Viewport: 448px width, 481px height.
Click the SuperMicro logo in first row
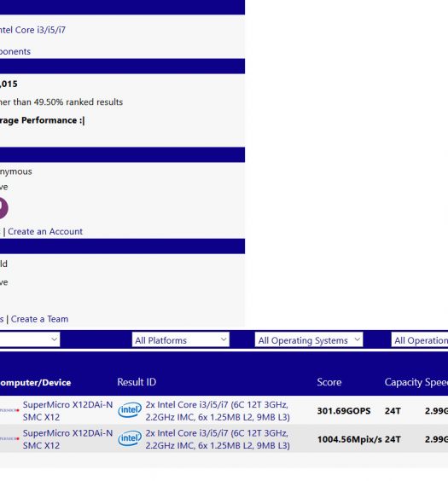[x=9, y=410]
